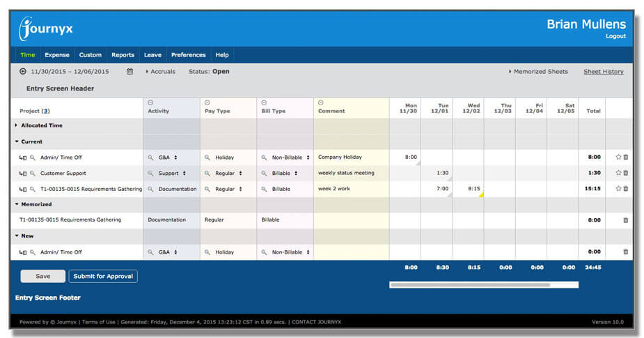
Task: Click Monday 8:00 hours cell
Action: pos(405,157)
